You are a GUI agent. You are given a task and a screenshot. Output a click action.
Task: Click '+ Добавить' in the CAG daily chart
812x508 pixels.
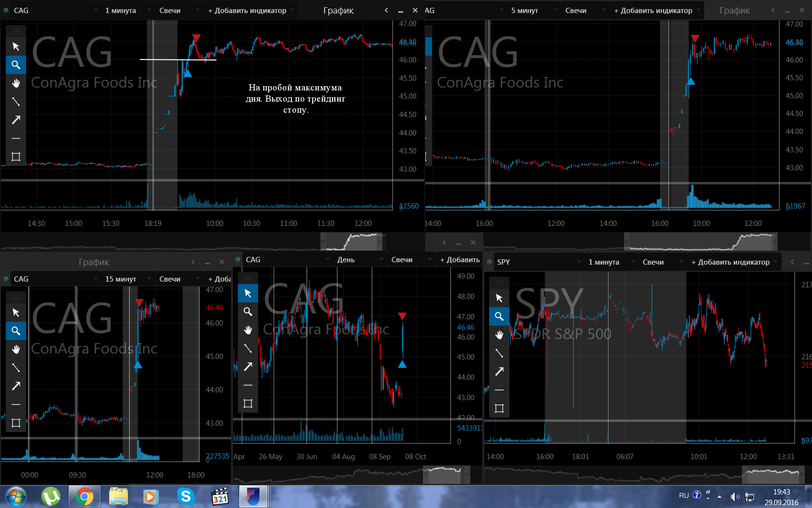460,259
